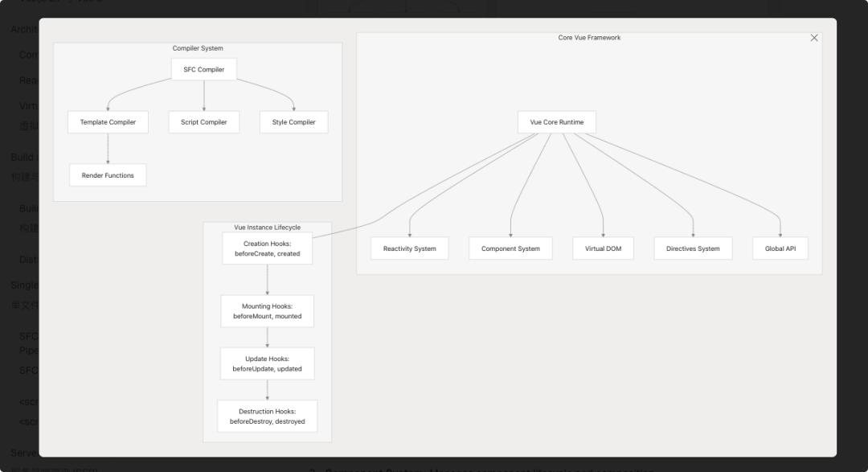
Task: Click Creation Hooks: beforeCreate, created node
Action: tap(268, 248)
